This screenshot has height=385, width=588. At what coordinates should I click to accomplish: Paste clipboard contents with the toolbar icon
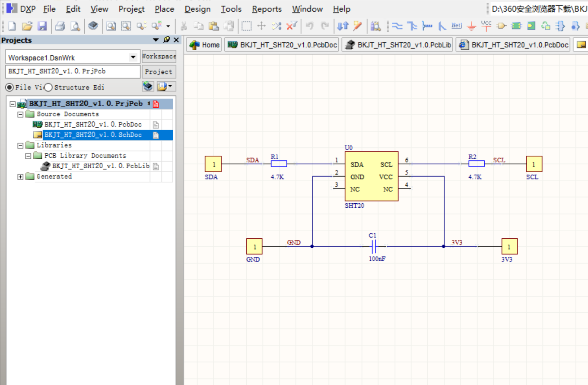pos(213,26)
